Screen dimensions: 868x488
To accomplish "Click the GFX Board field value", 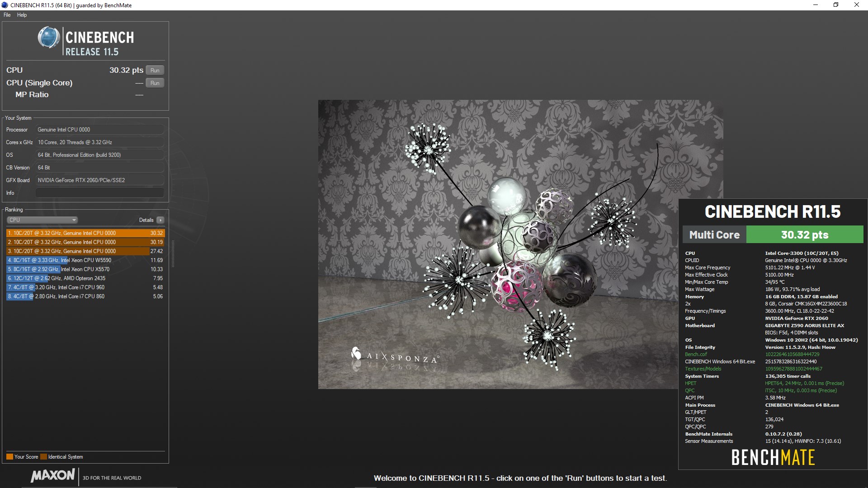I will pos(100,180).
